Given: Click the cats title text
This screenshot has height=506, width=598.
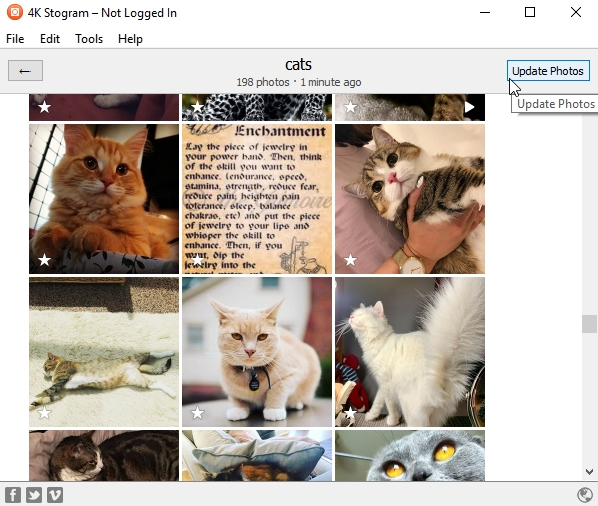Looking at the screenshot, I should (299, 64).
